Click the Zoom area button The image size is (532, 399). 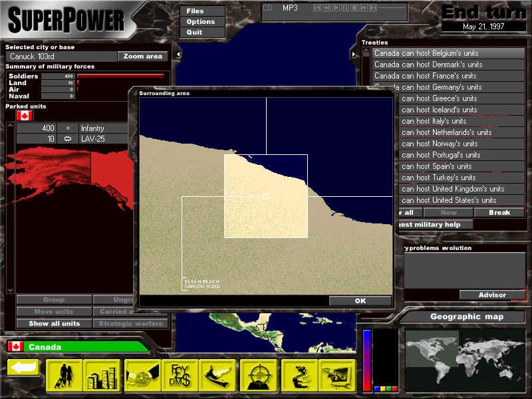tap(143, 57)
